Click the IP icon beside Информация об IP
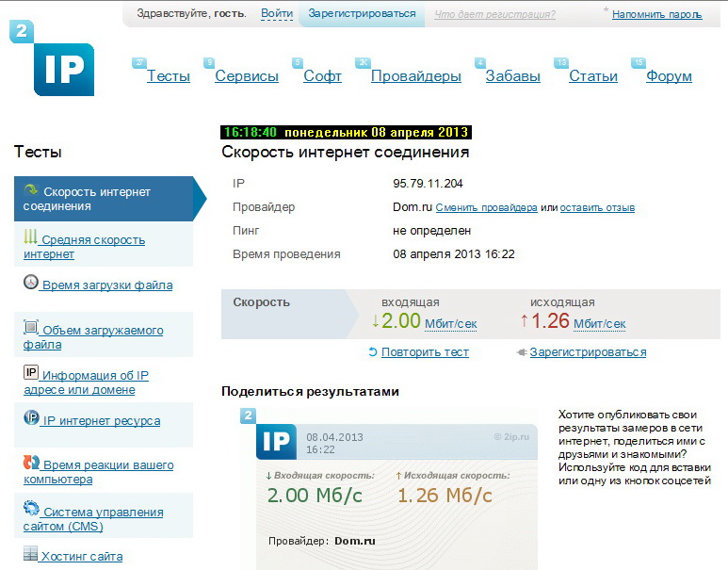 [31, 373]
